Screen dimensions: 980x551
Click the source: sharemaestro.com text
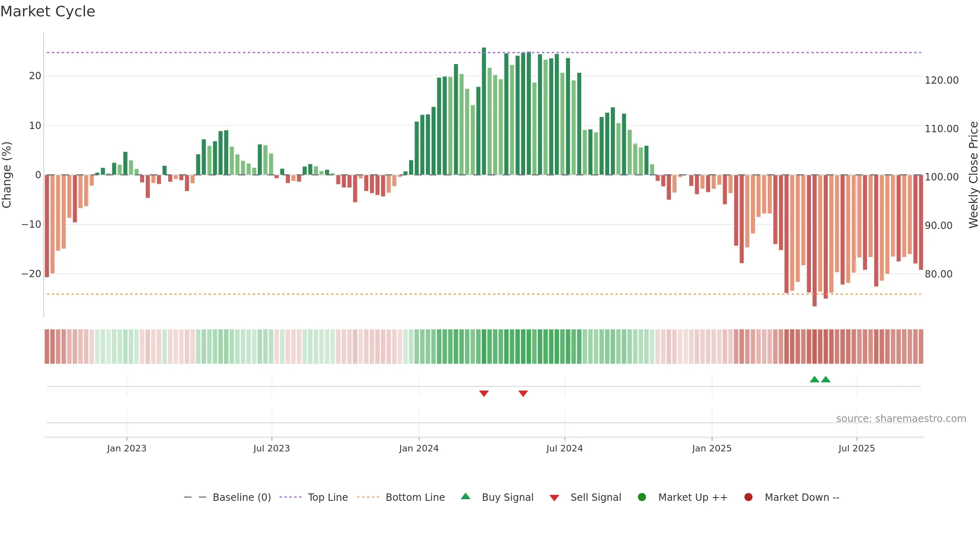click(901, 418)
